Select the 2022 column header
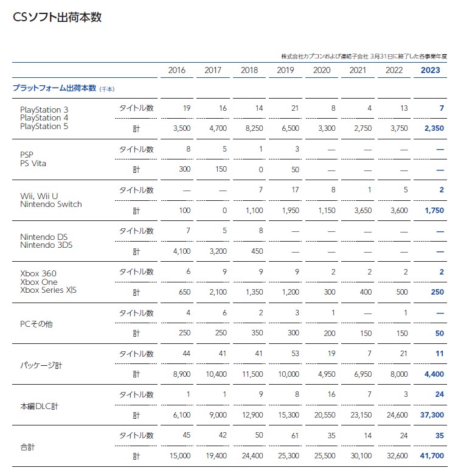 tap(394, 70)
